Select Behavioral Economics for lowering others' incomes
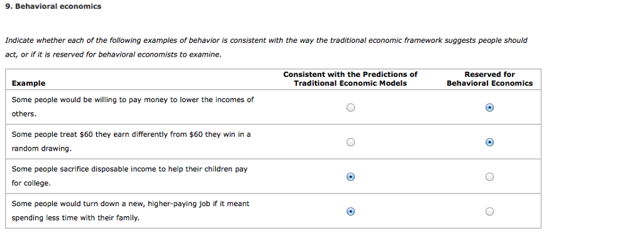Image resolution: width=644 pixels, height=242 pixels. [x=489, y=107]
